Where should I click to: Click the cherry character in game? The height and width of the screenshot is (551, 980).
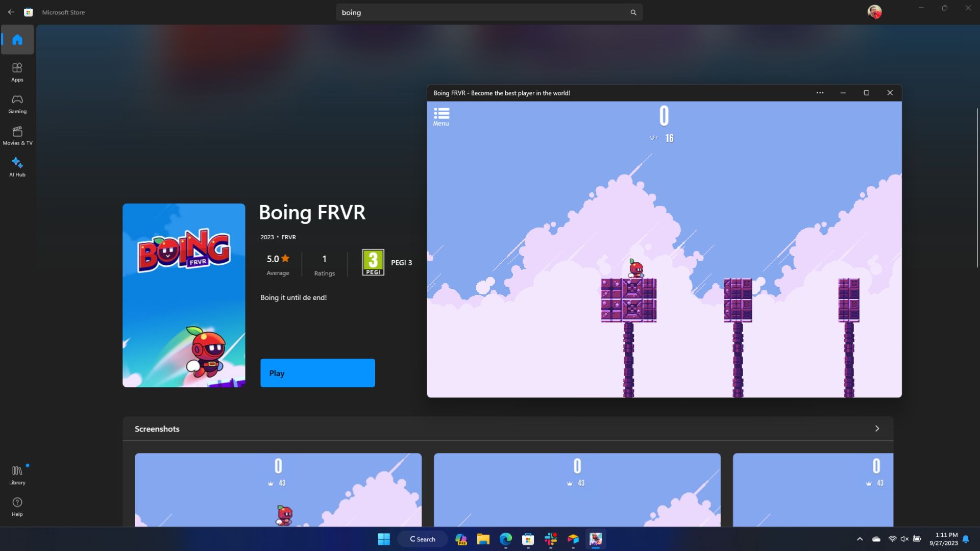pos(636,269)
